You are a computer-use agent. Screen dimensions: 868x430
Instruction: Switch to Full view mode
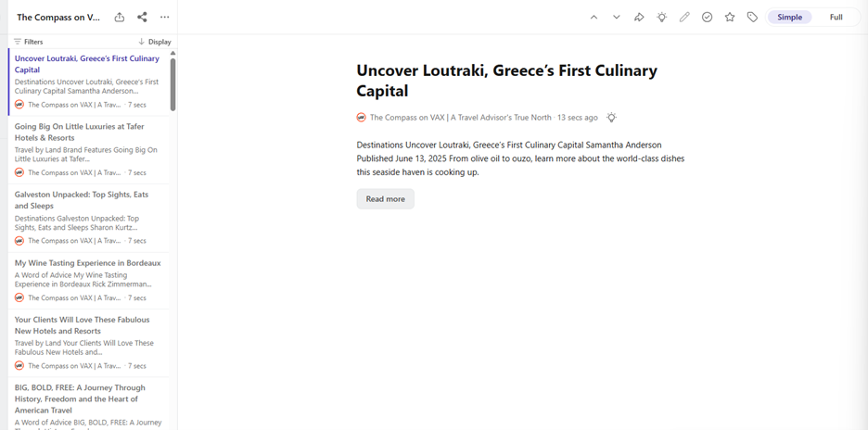[836, 18]
